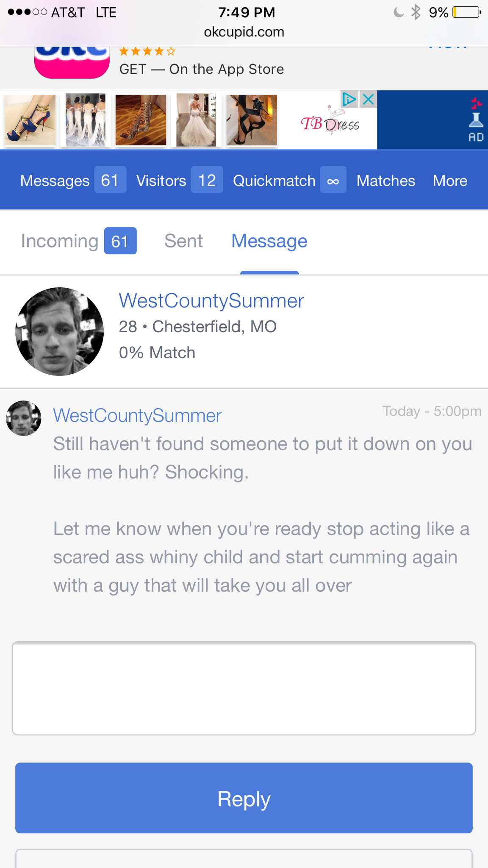Open the blue high heels ad thumbnail
Image resolution: width=488 pixels, height=868 pixels.
30,120
